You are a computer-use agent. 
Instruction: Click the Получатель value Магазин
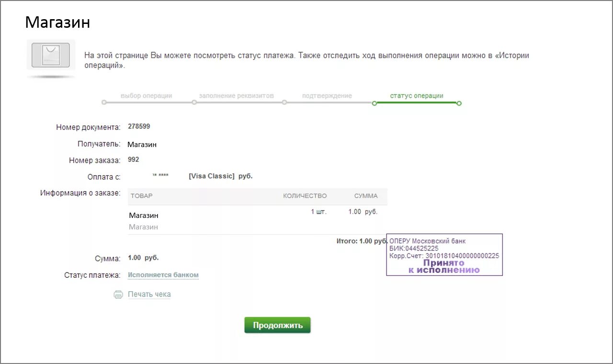coord(142,144)
